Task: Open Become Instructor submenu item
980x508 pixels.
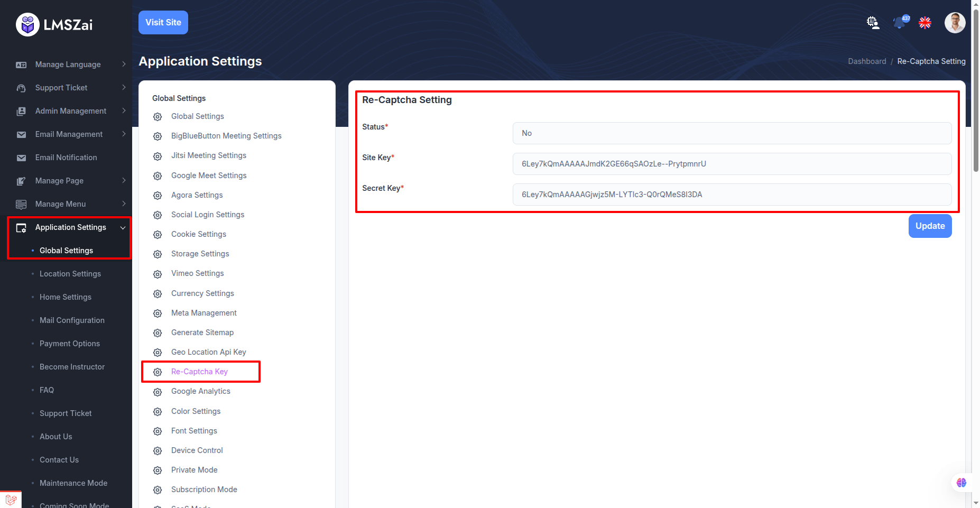Action: (72, 367)
